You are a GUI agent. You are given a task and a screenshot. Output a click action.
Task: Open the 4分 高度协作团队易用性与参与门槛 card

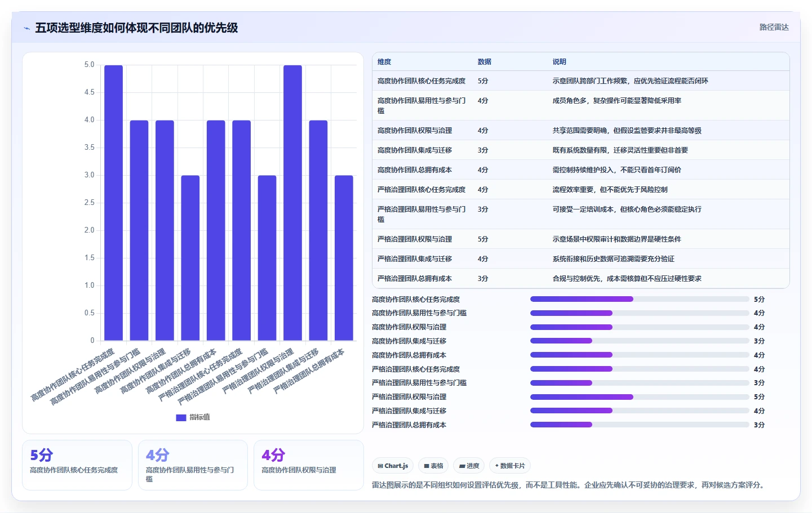click(193, 465)
